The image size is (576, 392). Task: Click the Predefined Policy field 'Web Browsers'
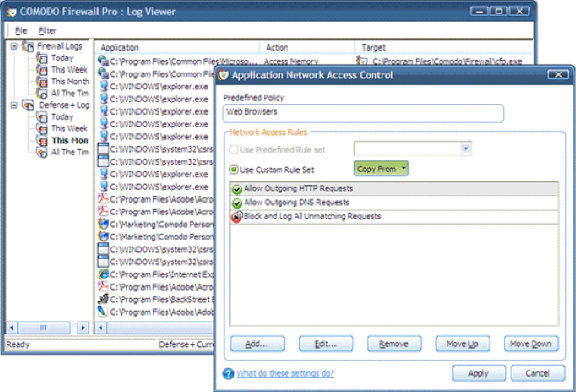pos(363,113)
